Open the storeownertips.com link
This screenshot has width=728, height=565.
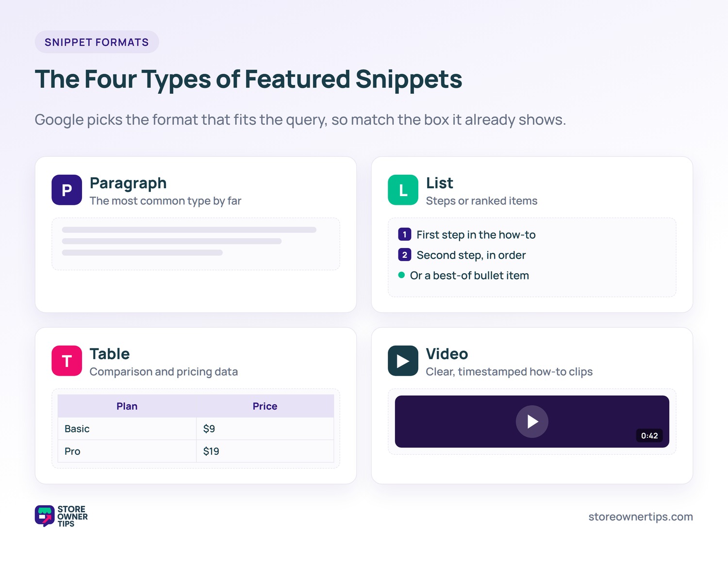[x=641, y=516]
